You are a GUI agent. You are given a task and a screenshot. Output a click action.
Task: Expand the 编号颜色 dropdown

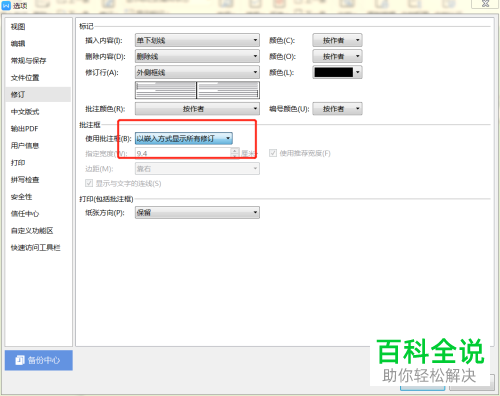pyautogui.click(x=337, y=109)
